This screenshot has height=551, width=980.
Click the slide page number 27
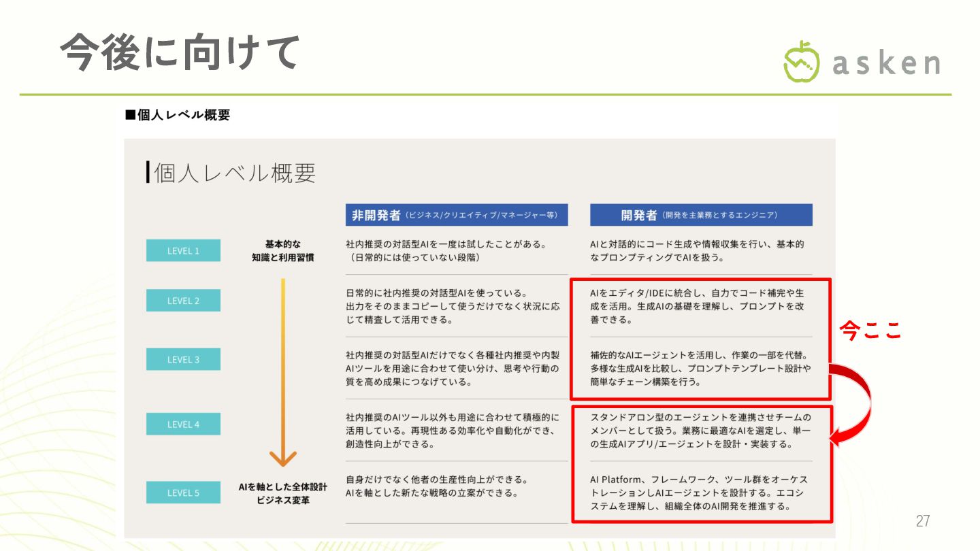(923, 521)
